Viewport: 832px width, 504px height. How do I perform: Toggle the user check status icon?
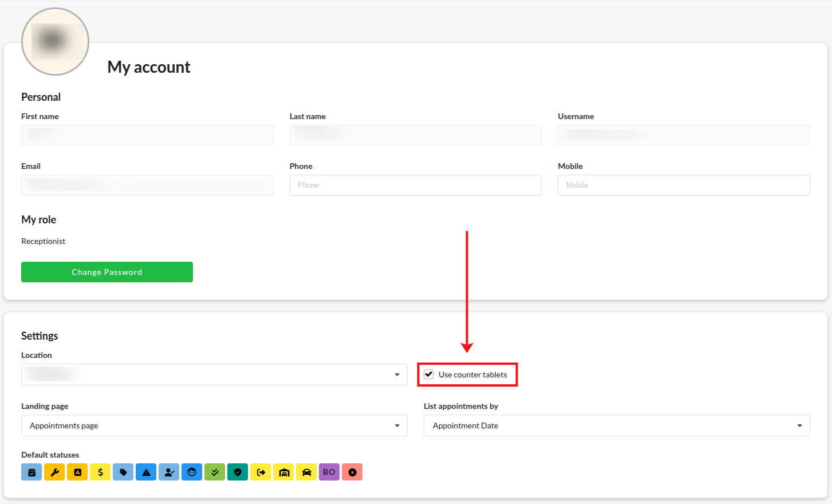(x=169, y=472)
